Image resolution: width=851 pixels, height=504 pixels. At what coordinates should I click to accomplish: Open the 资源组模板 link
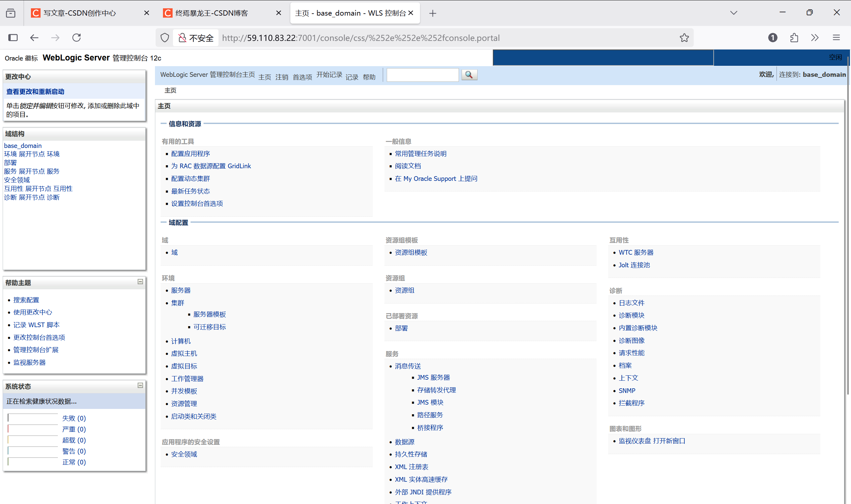tap(411, 252)
